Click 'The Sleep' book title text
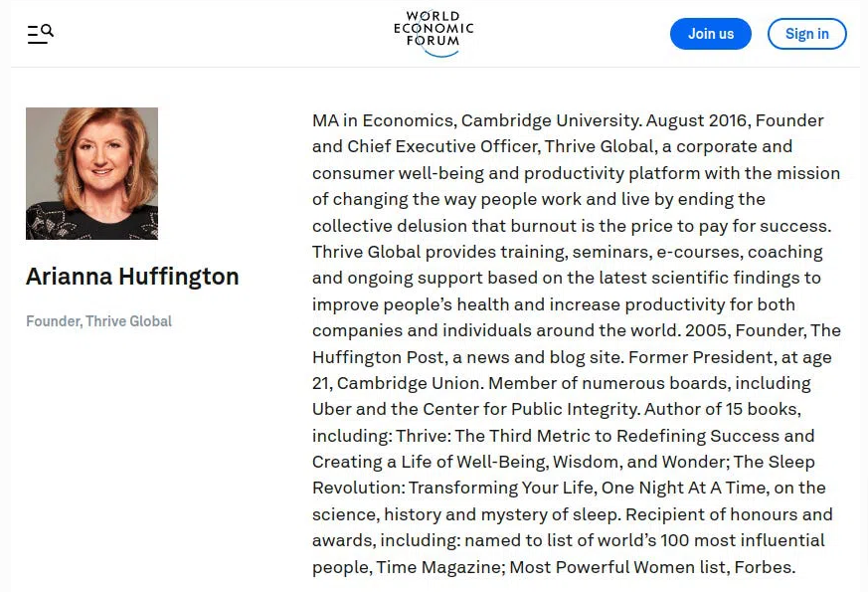 point(774,462)
